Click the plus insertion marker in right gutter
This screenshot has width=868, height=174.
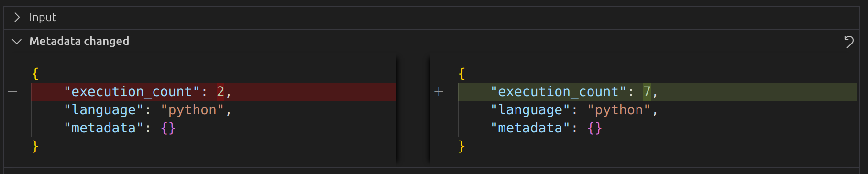click(x=439, y=92)
